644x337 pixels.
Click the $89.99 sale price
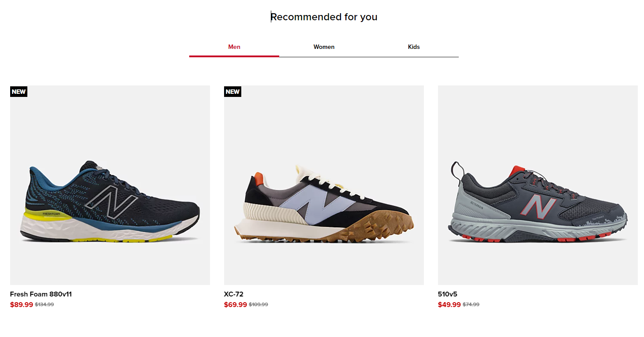click(x=22, y=305)
